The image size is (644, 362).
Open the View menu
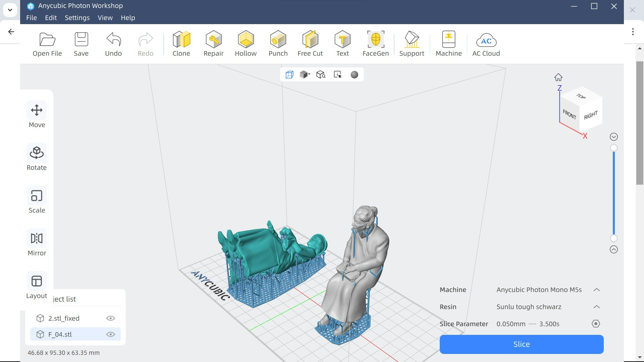point(105,18)
